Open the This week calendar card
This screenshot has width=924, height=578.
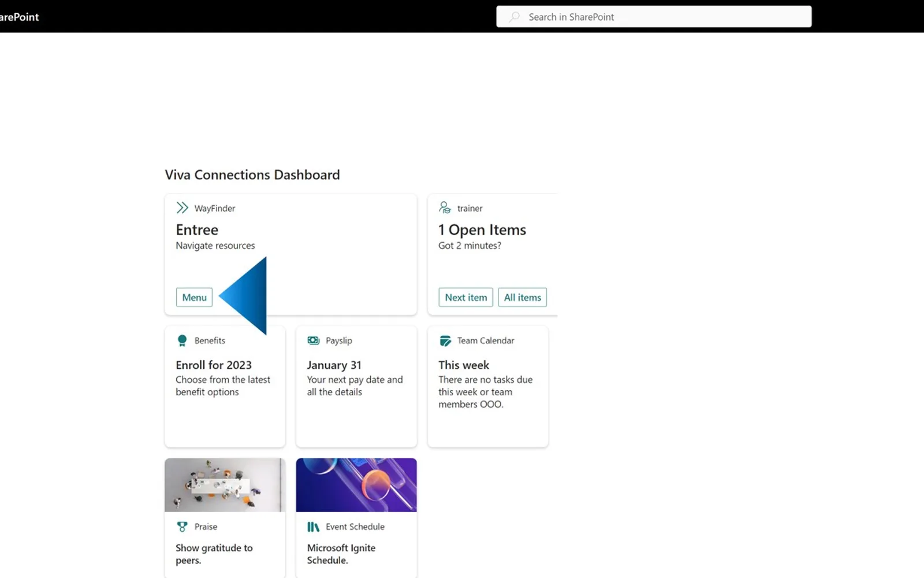tap(488, 387)
